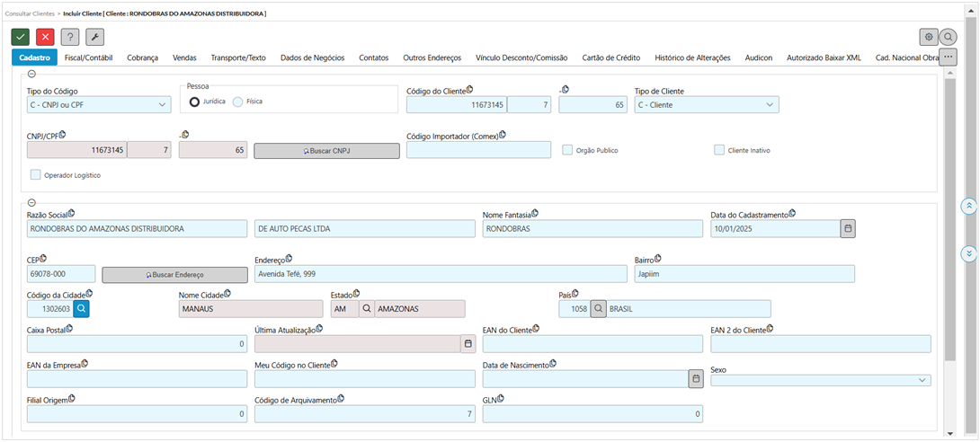This screenshot has width=980, height=442.
Task: Click the red cancel X icon
Action: 45,37
